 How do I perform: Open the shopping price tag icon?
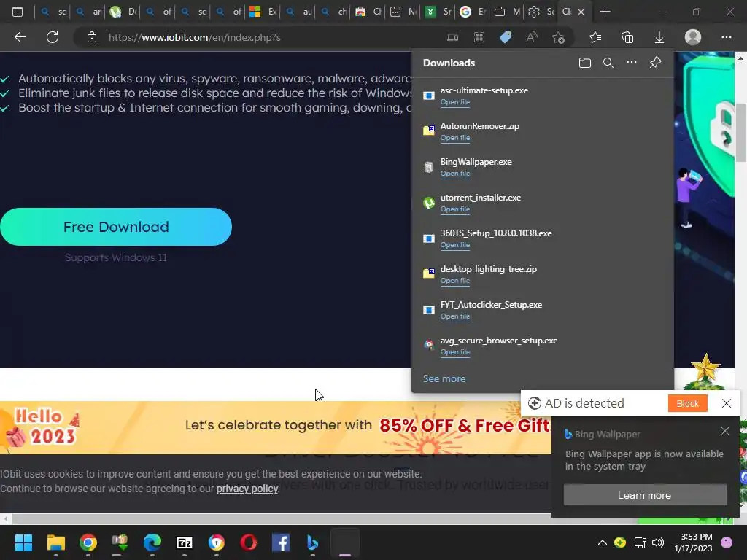506,37
